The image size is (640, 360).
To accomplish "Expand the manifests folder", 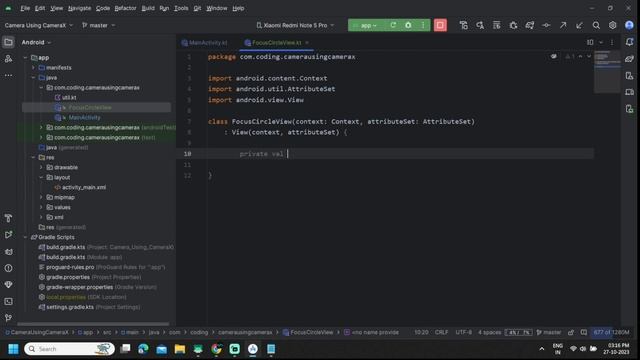I will 33,68.
